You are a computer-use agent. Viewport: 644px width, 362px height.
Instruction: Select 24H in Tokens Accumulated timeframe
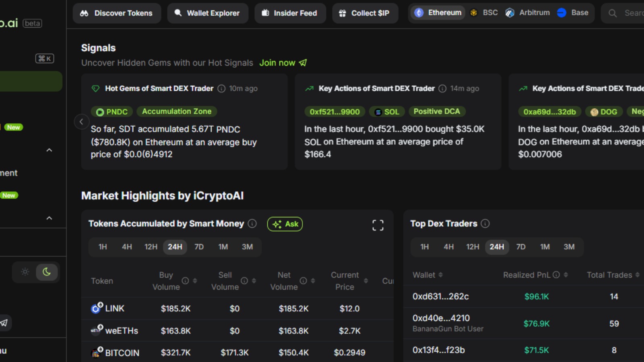point(175,247)
